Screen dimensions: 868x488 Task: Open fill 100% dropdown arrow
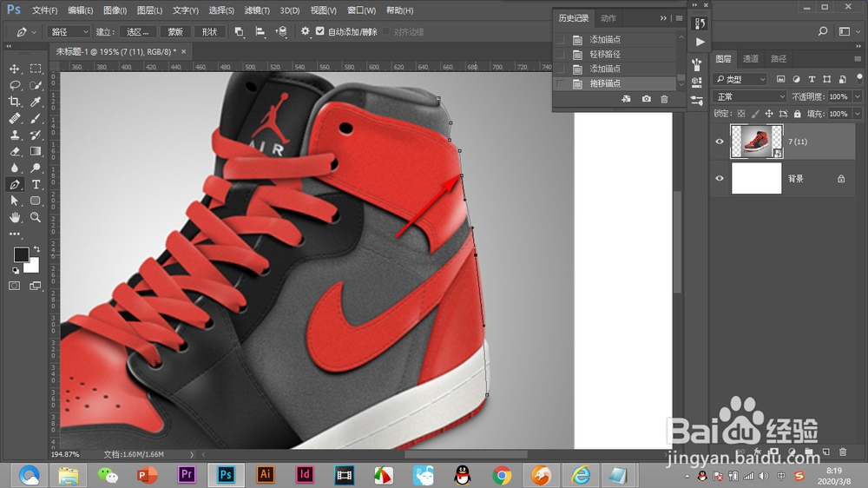858,114
